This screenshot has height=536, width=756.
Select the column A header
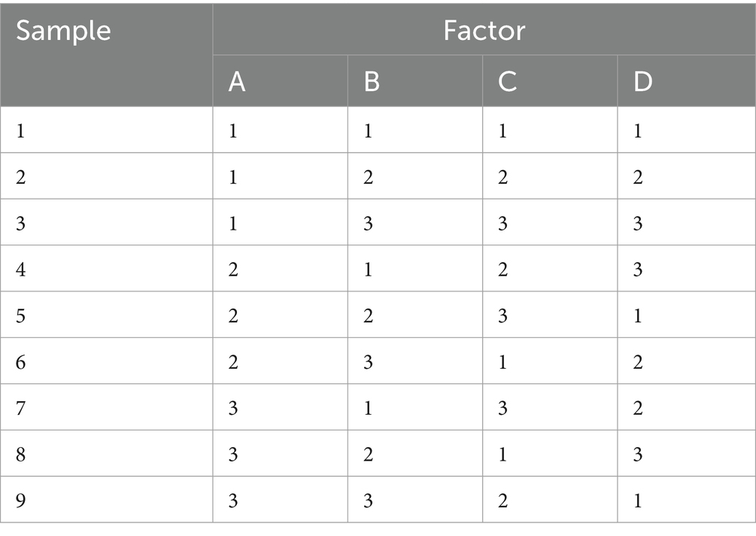[x=280, y=81]
